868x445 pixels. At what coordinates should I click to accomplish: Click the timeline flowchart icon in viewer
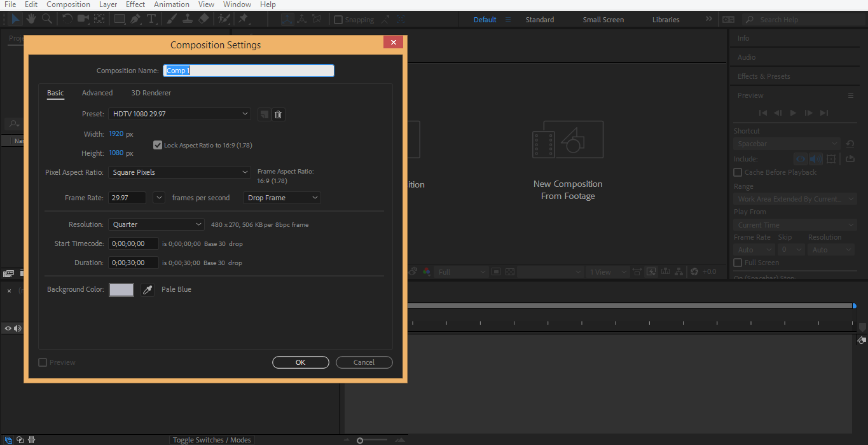(679, 271)
